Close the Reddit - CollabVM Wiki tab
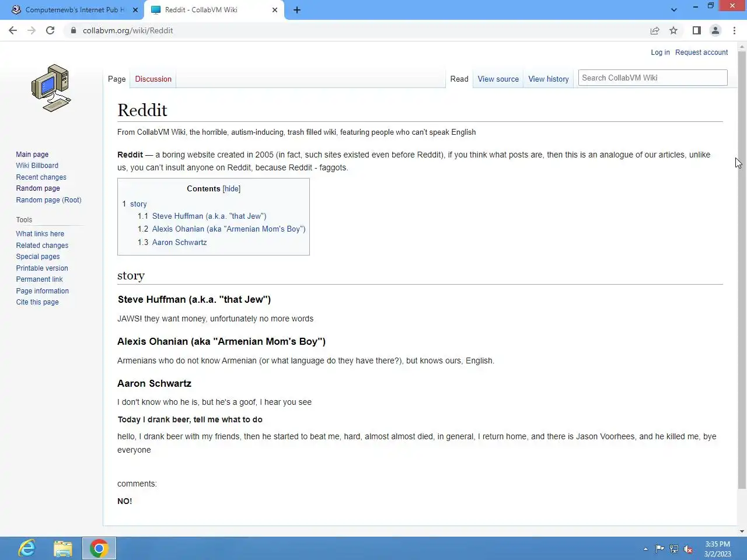 tap(275, 10)
